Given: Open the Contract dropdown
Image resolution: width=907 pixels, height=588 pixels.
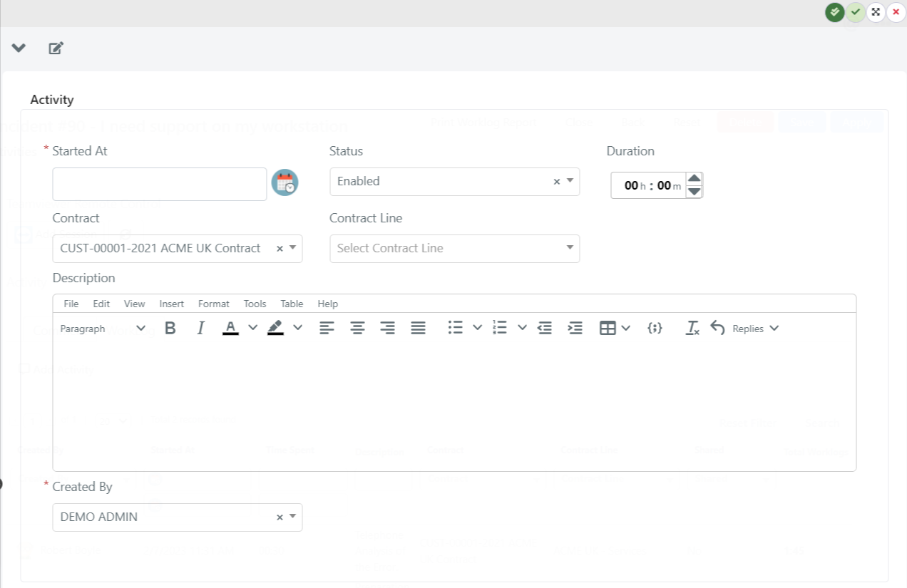Looking at the screenshot, I should pyautogui.click(x=292, y=248).
